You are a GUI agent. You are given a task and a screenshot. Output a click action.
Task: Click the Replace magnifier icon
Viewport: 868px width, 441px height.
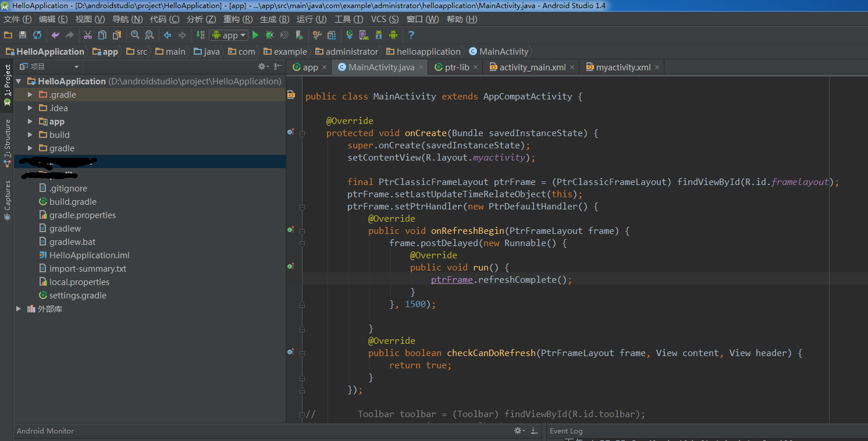click(x=150, y=35)
